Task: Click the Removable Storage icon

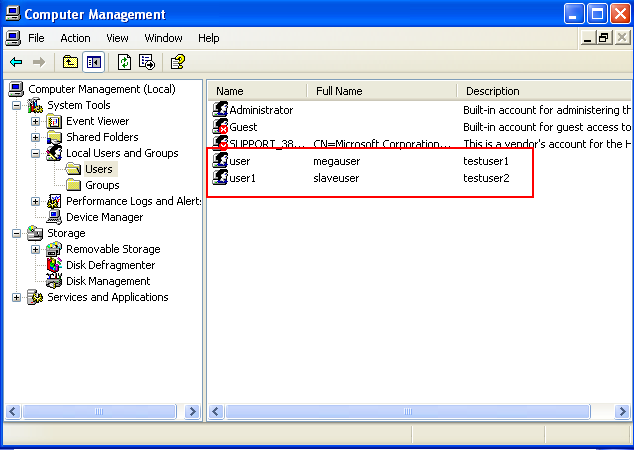Action: coord(54,249)
